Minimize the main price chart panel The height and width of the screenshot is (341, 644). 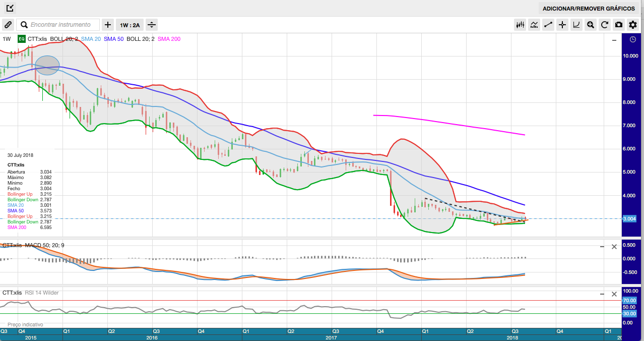click(614, 40)
